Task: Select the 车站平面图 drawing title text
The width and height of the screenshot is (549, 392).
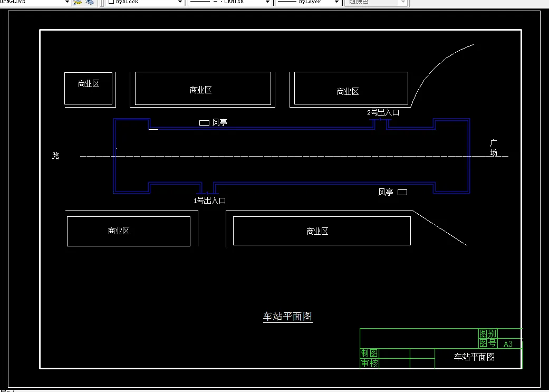Action: pos(287,315)
